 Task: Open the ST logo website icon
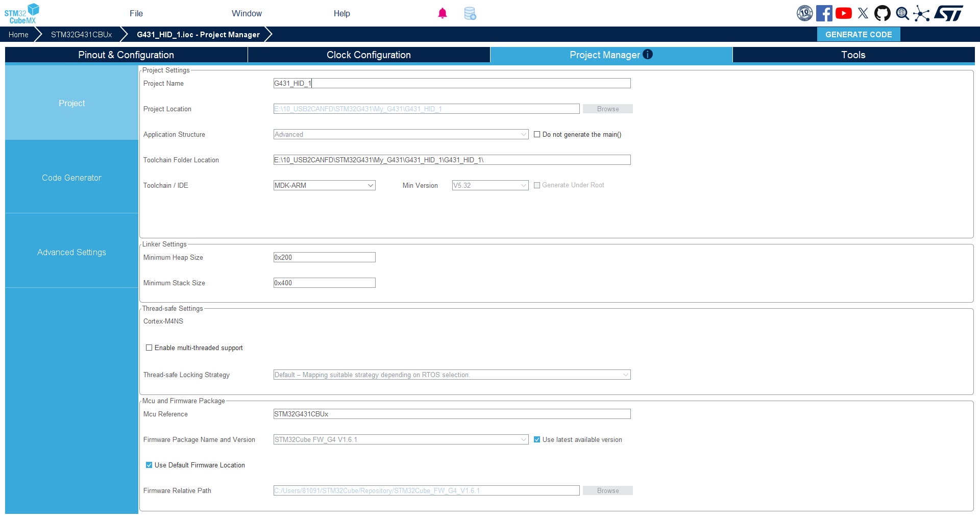click(x=949, y=13)
